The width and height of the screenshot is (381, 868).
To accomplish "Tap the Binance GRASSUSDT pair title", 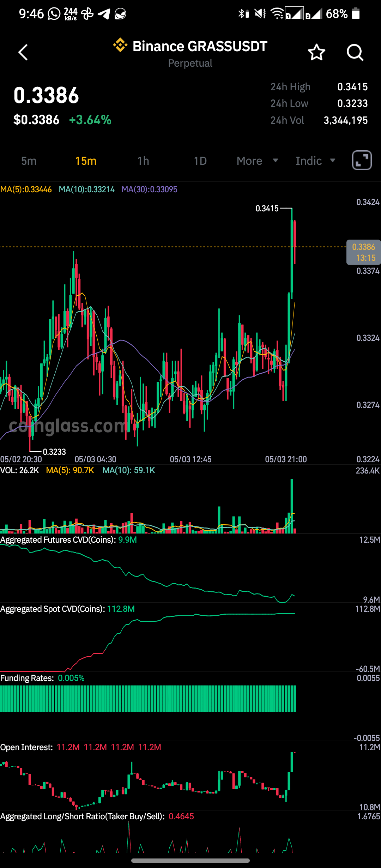I will coord(200,46).
